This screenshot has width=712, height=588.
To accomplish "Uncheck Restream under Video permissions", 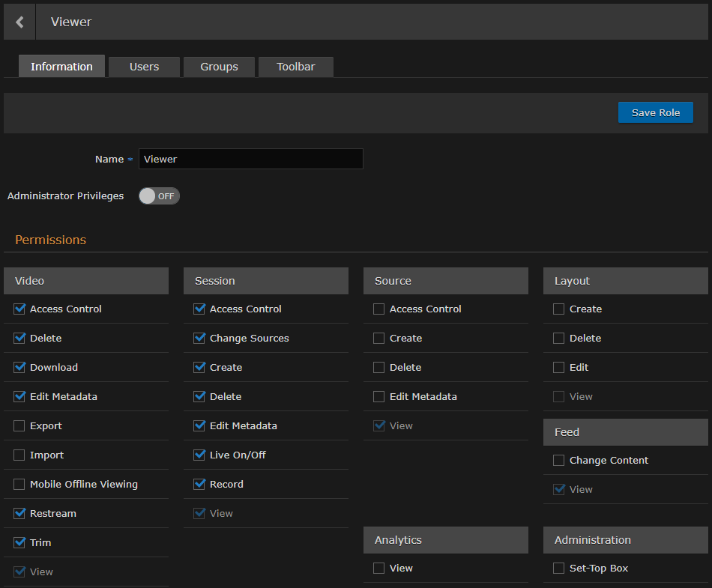I will pos(19,513).
